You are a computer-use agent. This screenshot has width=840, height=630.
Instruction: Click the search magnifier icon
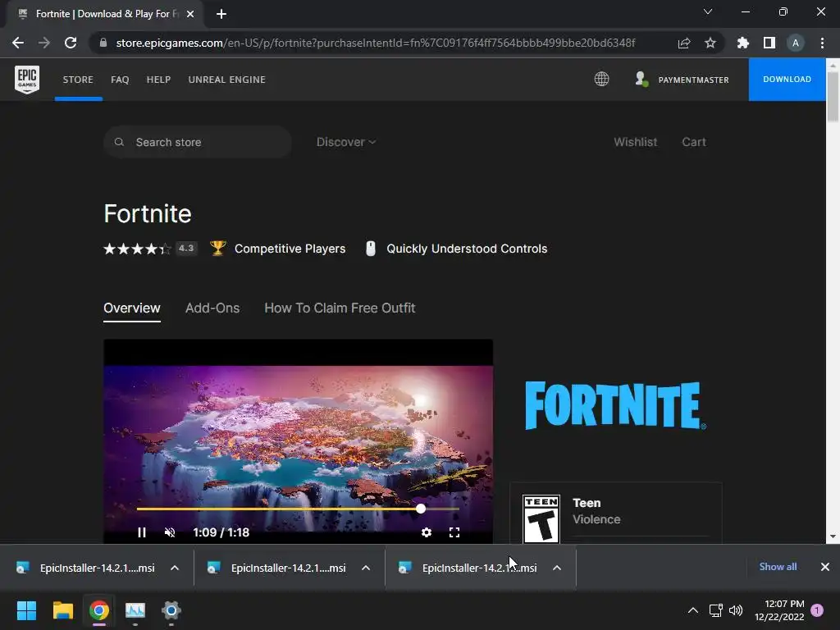(x=119, y=142)
